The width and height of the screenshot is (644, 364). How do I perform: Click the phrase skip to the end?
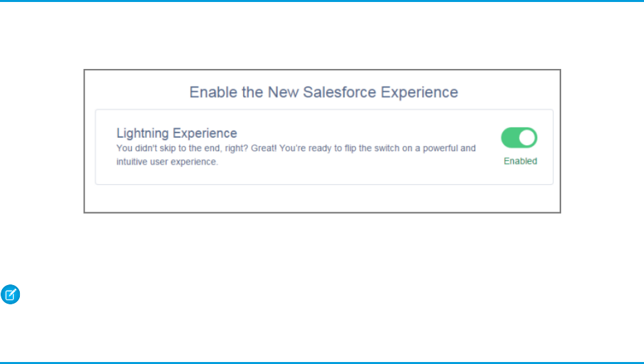point(189,149)
